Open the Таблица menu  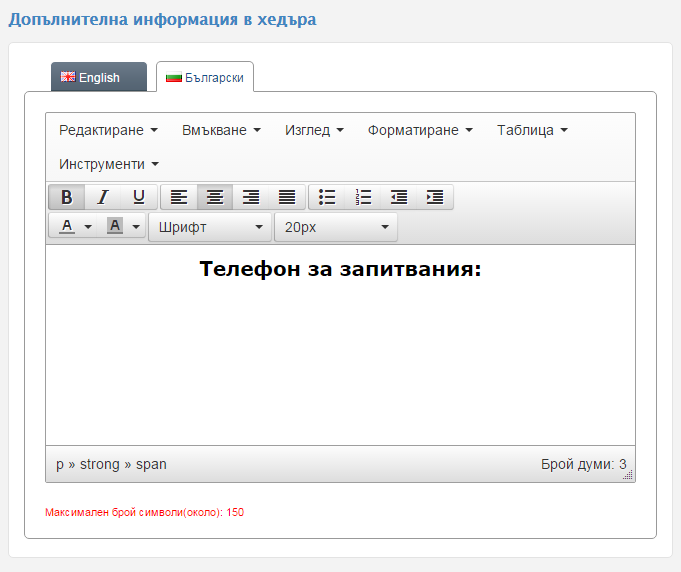click(532, 130)
